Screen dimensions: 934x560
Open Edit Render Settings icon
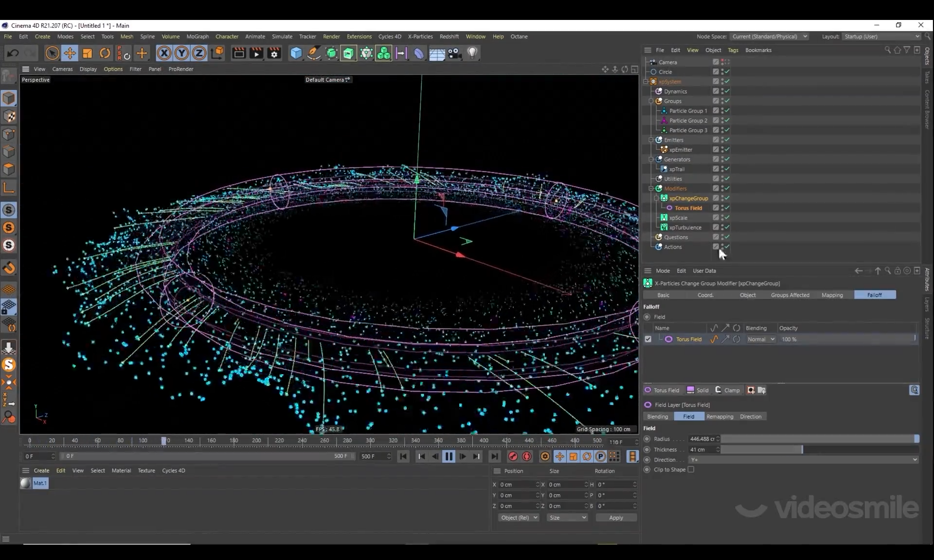[x=274, y=53]
